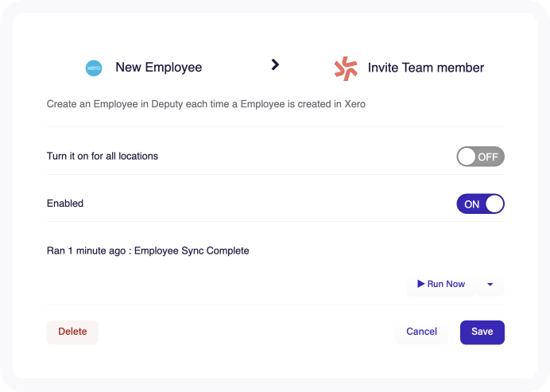
Task: Click the 'New Employee' heading
Action: pos(158,68)
